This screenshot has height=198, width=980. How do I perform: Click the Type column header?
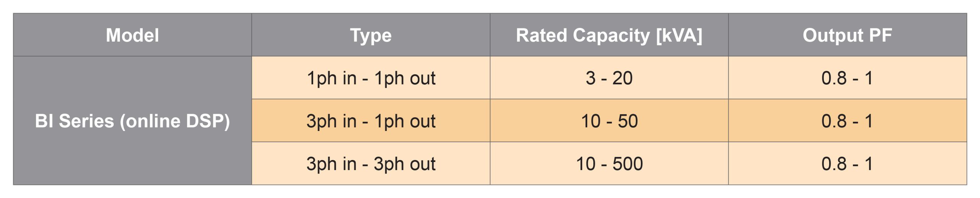[371, 35]
